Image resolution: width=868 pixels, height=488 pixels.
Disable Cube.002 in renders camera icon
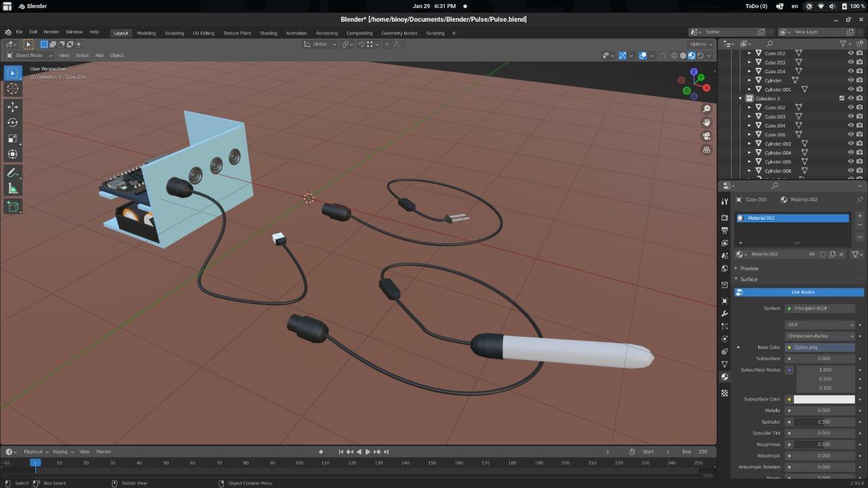[x=860, y=107]
